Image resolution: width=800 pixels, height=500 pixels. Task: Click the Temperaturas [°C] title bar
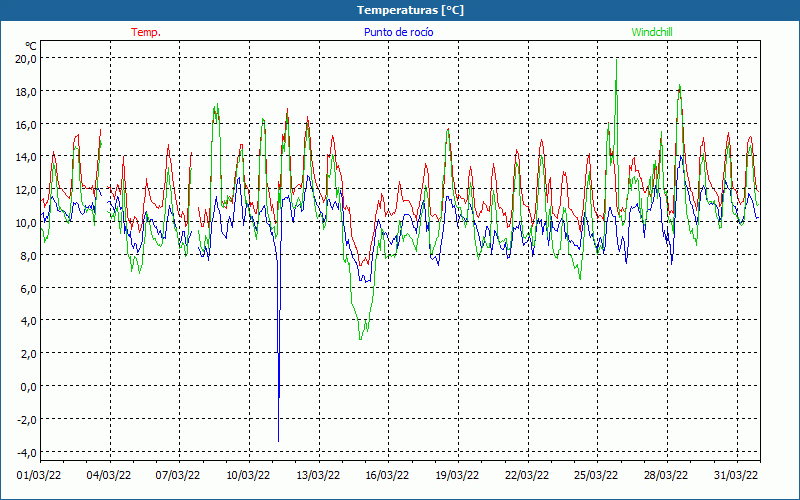400,10
